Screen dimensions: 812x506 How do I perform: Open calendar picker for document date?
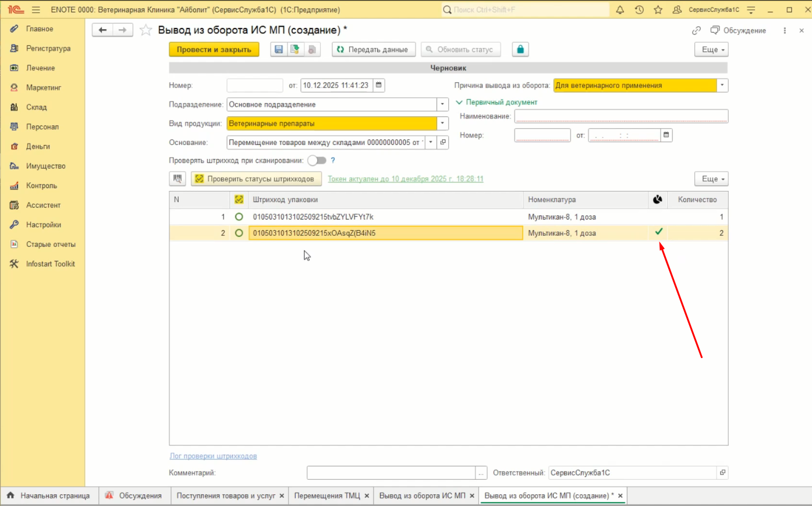point(378,85)
